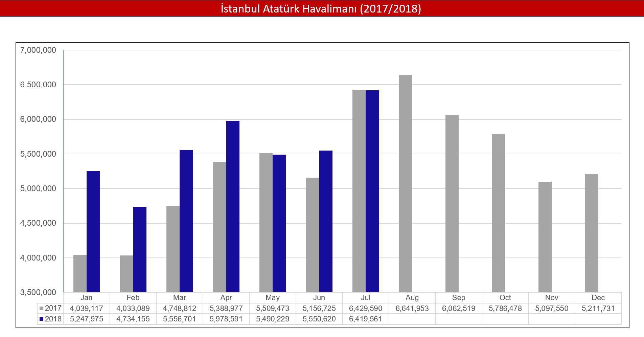The height and width of the screenshot is (337, 644).
Task: Click the 2017 gray legend swatch
Action: point(42,309)
